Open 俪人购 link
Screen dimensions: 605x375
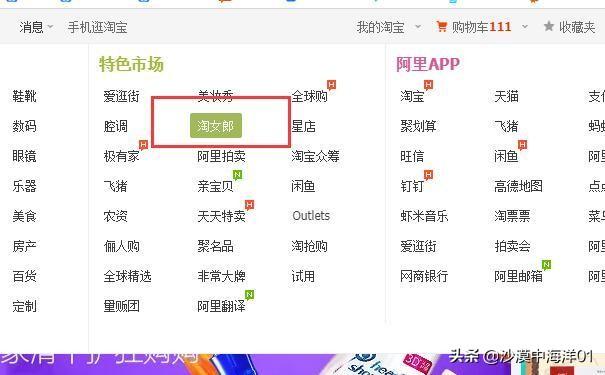tap(122, 246)
